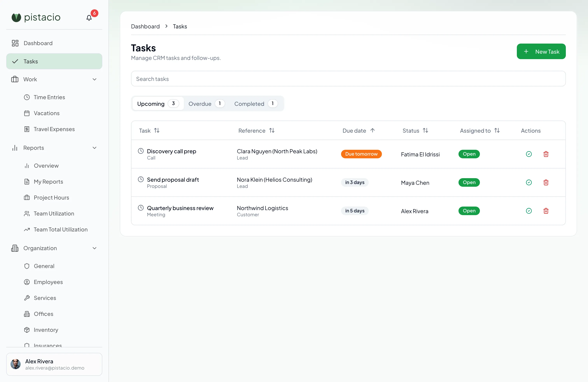
Task: Collapse the Work section chevron
Action: [94, 79]
